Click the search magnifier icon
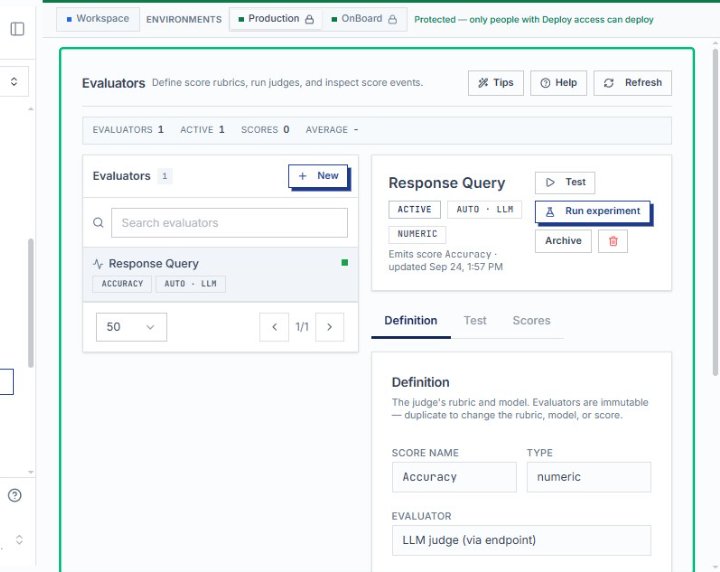This screenshot has width=720, height=572. pyautogui.click(x=98, y=223)
